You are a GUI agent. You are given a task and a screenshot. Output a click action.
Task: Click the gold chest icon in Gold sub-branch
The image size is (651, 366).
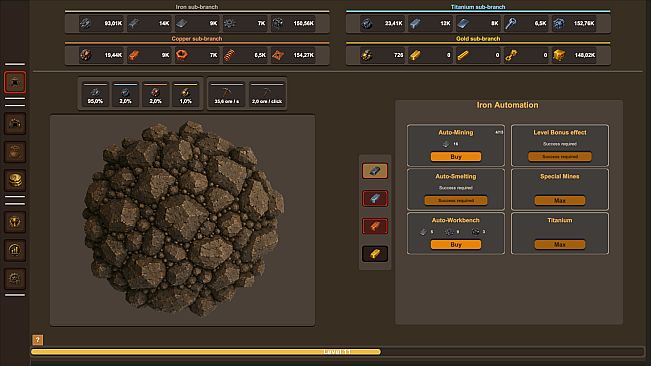coord(559,55)
